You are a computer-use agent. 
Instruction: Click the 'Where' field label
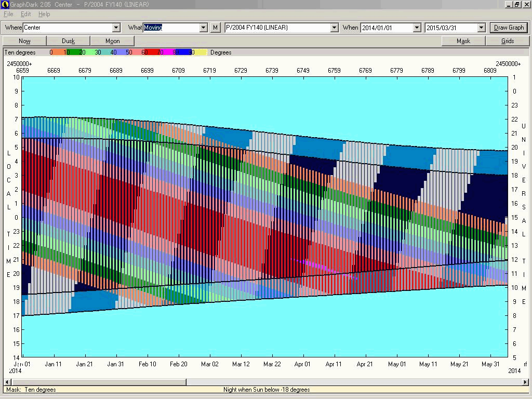coord(13,28)
